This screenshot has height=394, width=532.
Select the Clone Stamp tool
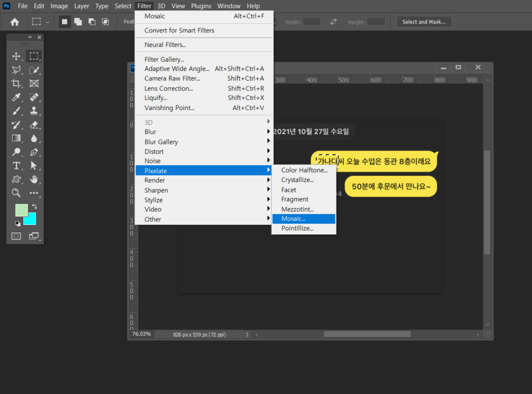[x=34, y=111]
